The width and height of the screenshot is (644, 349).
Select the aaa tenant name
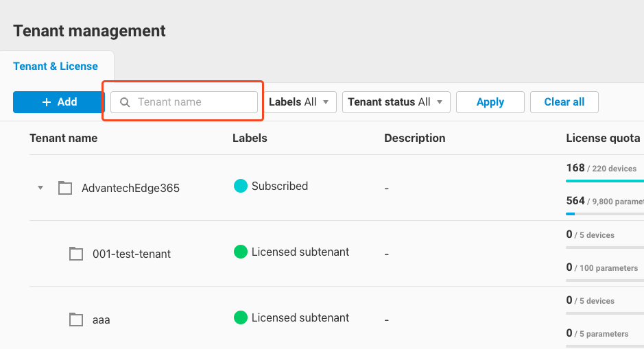tap(101, 320)
